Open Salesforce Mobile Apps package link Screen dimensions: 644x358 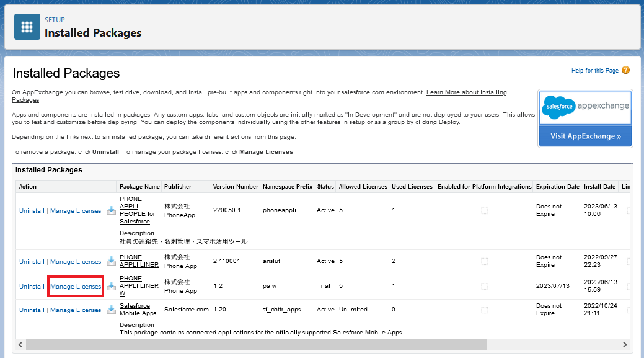click(138, 310)
